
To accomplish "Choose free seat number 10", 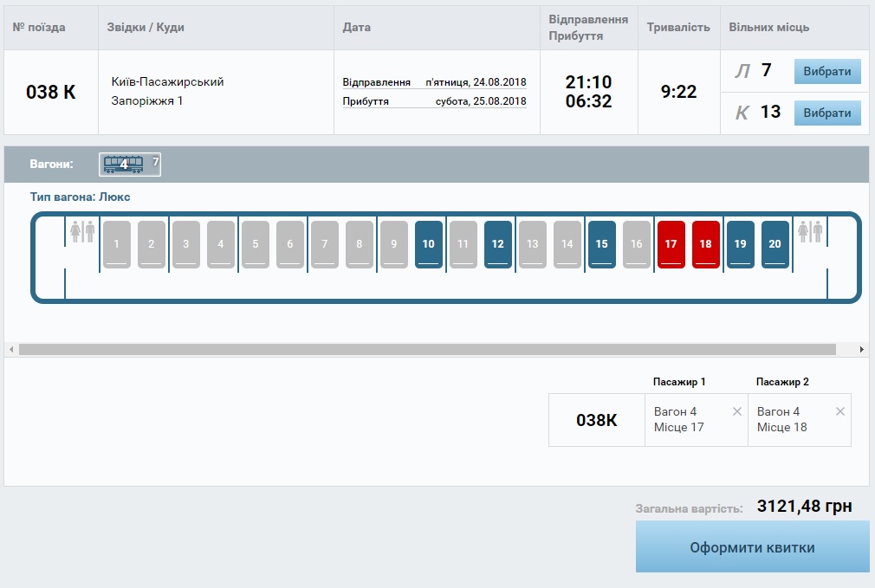I will pyautogui.click(x=428, y=244).
